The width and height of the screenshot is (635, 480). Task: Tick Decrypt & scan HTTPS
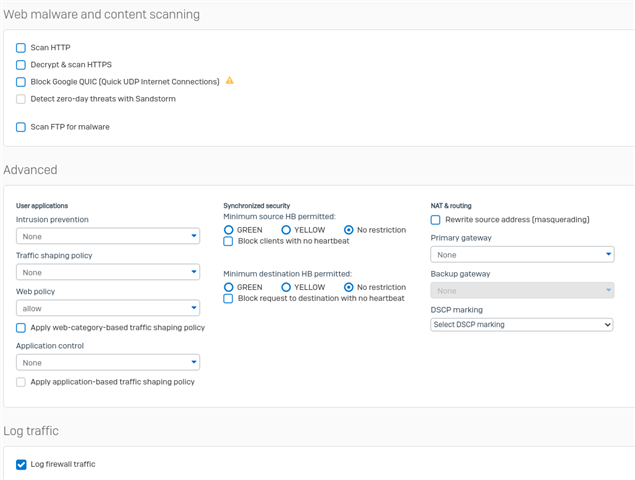(x=21, y=65)
